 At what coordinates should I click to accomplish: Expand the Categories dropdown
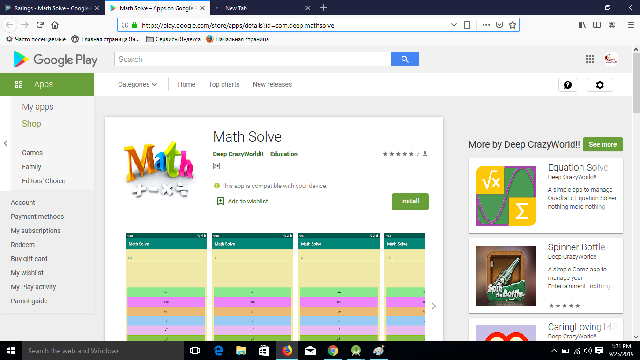138,84
